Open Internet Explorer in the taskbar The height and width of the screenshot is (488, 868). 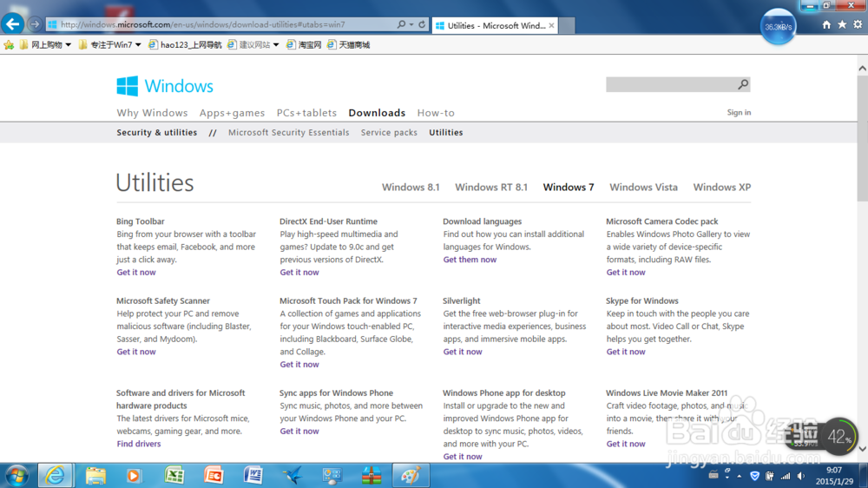pos(55,476)
